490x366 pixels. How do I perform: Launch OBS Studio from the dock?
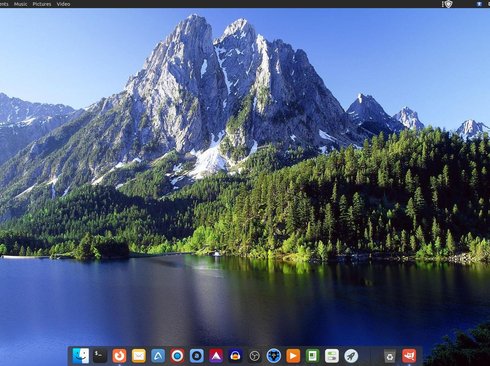[x=254, y=356]
